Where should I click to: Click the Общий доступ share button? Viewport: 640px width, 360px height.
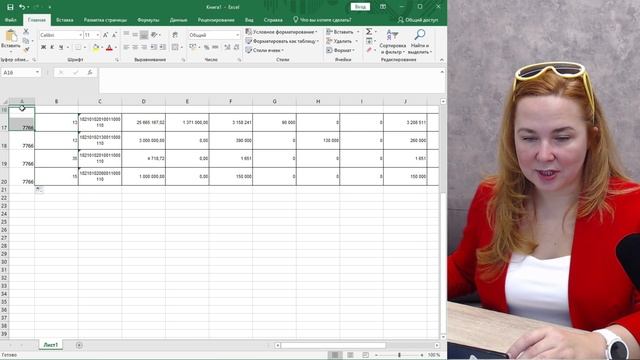point(418,20)
